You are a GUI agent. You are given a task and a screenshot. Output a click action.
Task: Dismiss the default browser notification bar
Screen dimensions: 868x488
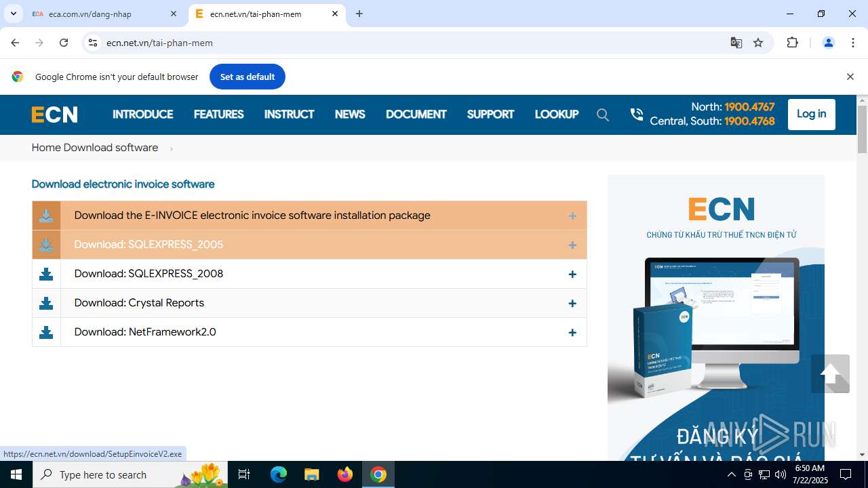click(850, 77)
